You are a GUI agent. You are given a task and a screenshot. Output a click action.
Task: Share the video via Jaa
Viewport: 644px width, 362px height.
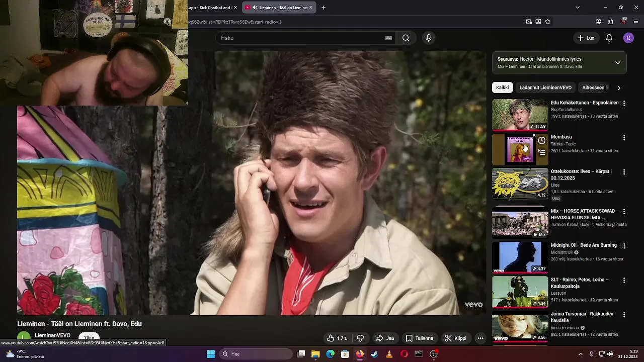pyautogui.click(x=385, y=338)
